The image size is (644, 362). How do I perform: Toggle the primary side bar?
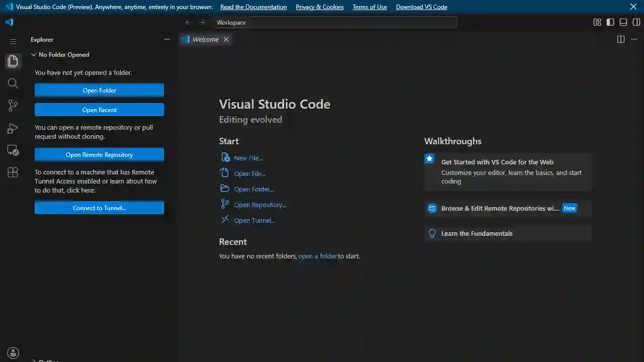[x=610, y=22]
